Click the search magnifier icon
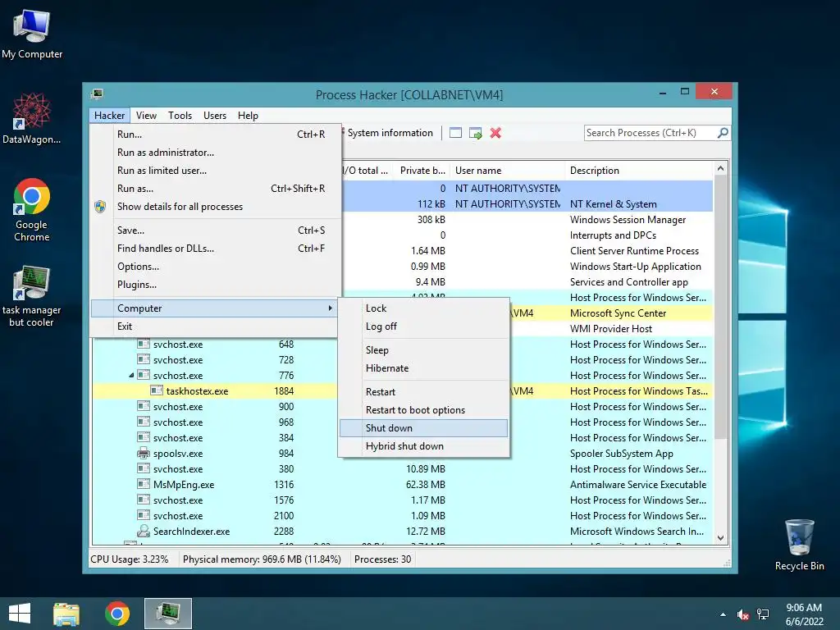Screen dimensions: 840x630 723,132
